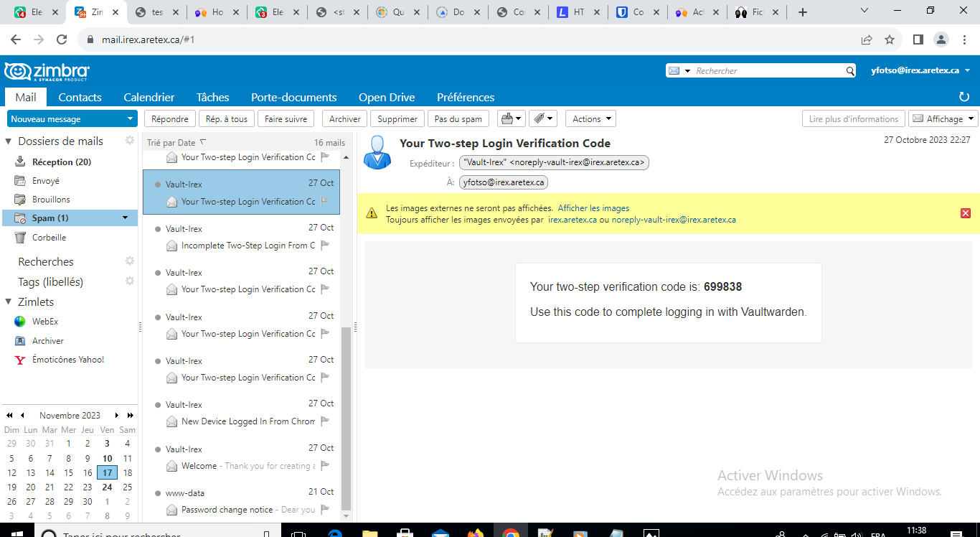Switch to the Calendrier tab
The height and width of the screenshot is (537, 980).
(149, 97)
